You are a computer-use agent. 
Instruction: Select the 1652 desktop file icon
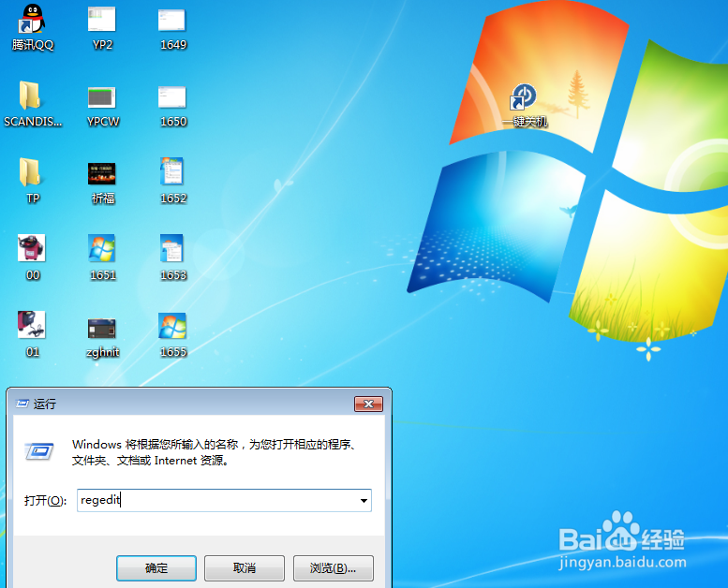172,181
